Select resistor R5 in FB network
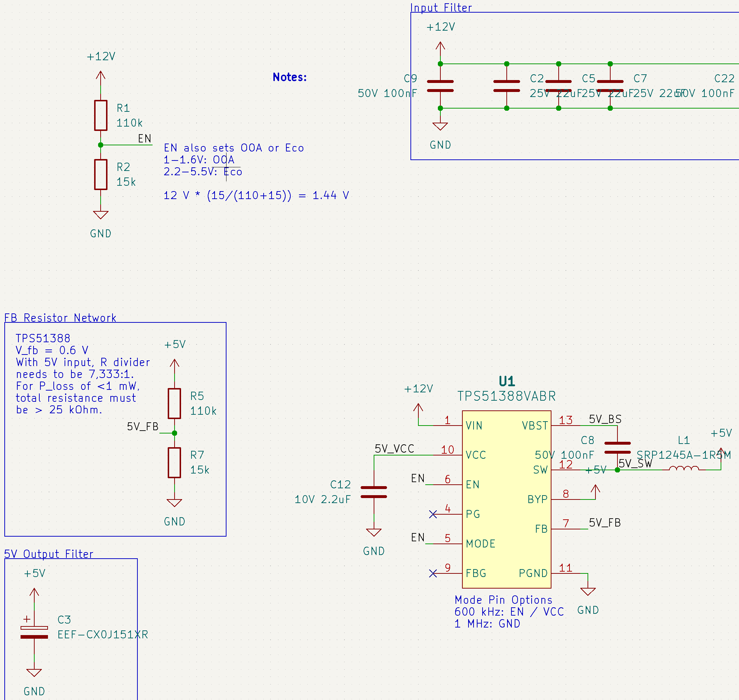The image size is (739, 700). 174,403
